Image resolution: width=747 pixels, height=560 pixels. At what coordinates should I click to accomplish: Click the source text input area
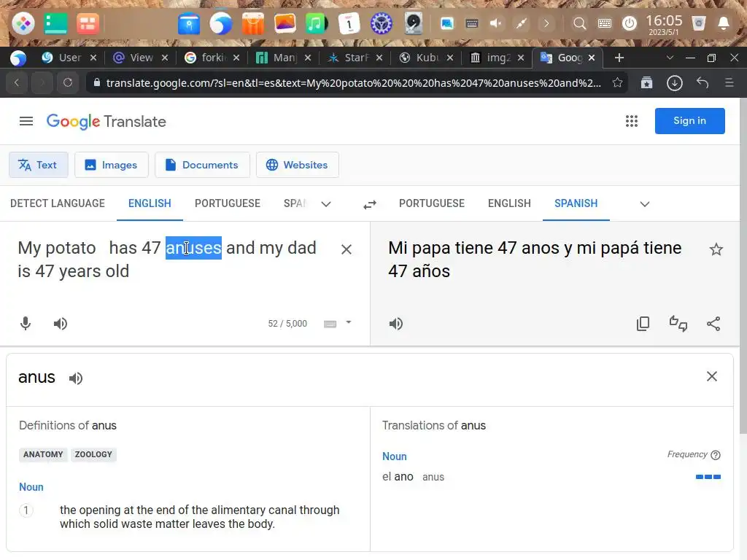click(x=171, y=260)
